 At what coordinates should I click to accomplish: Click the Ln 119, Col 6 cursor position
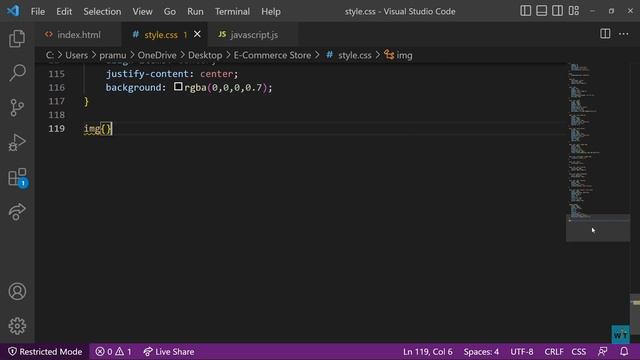pyautogui.click(x=428, y=351)
